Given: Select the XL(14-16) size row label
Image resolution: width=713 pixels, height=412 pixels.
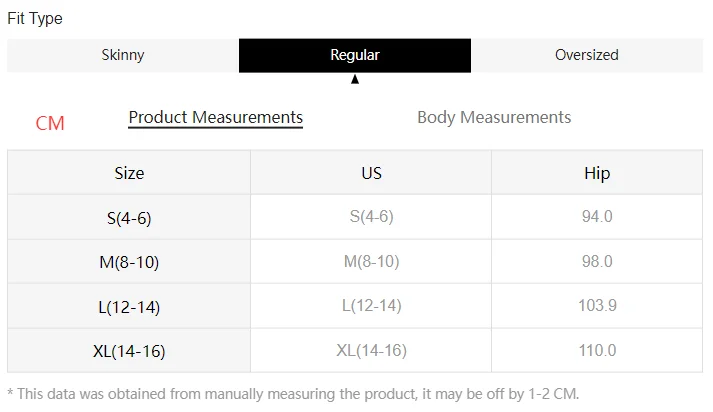Looking at the screenshot, I should 129,351.
